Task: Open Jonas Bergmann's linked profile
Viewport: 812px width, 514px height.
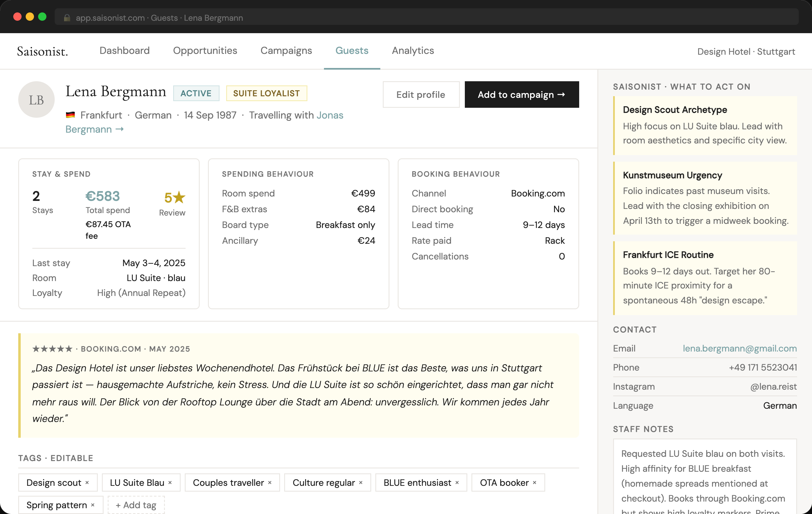Action: click(94, 129)
